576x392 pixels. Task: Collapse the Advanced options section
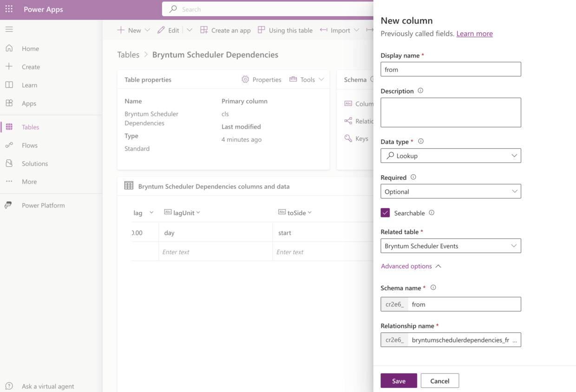pos(411,266)
